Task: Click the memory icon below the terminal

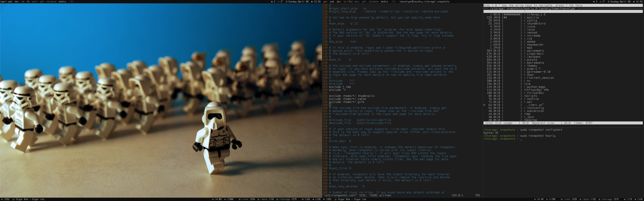Action: point(635,199)
